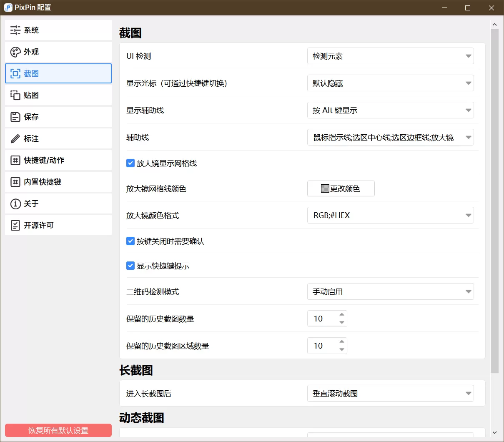Open the magnifier grid color swatch
The height and width of the screenshot is (442, 504).
[325, 188]
